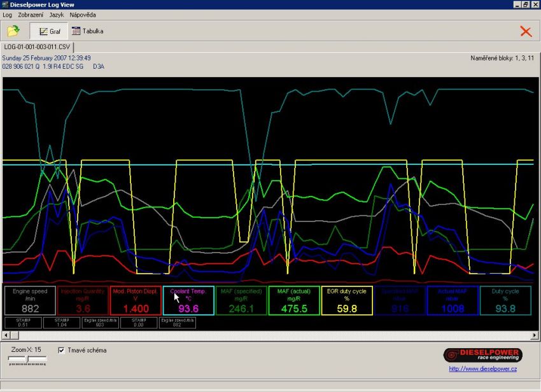Toggle the Tmavé schéma checkbox
Image resolution: width=541 pixels, height=392 pixels.
pos(62,350)
